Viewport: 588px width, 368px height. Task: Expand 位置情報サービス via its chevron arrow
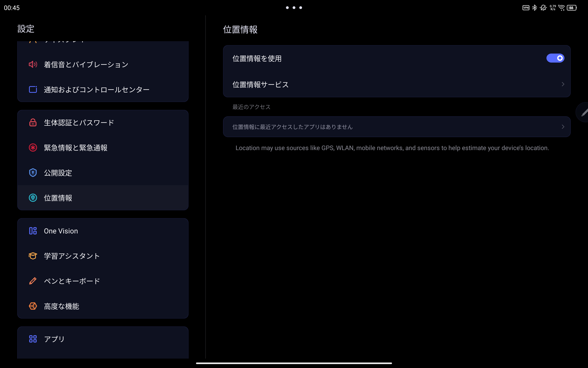[x=563, y=84]
